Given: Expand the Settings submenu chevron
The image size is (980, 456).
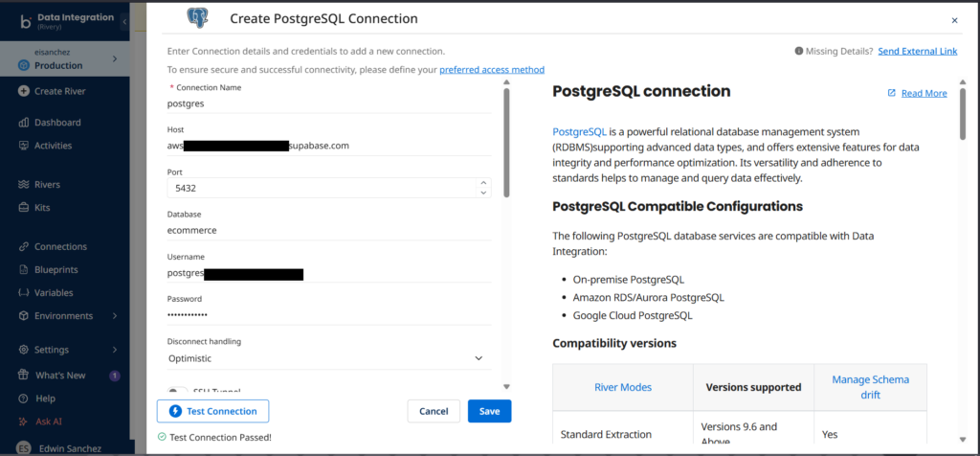Looking at the screenshot, I should point(115,350).
